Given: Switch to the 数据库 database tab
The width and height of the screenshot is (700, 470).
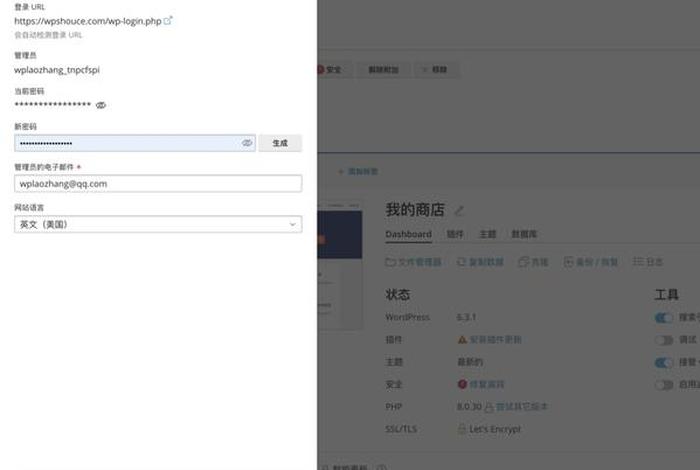Looking at the screenshot, I should (524, 234).
